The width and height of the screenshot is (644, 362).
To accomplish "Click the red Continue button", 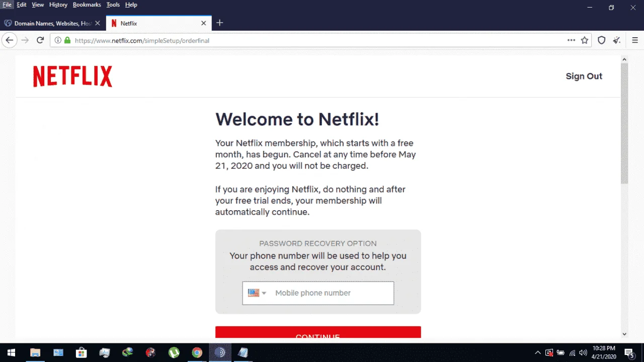I will coord(318,332).
